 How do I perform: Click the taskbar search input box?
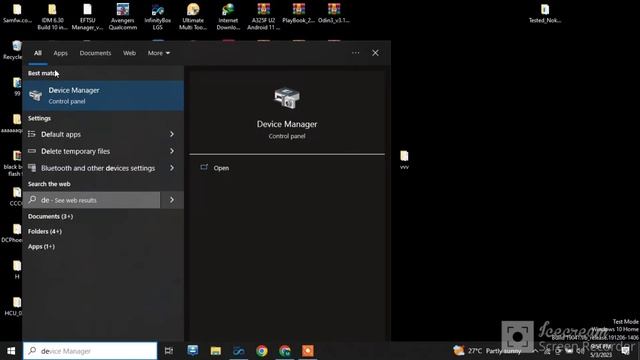pyautogui.click(x=90, y=351)
